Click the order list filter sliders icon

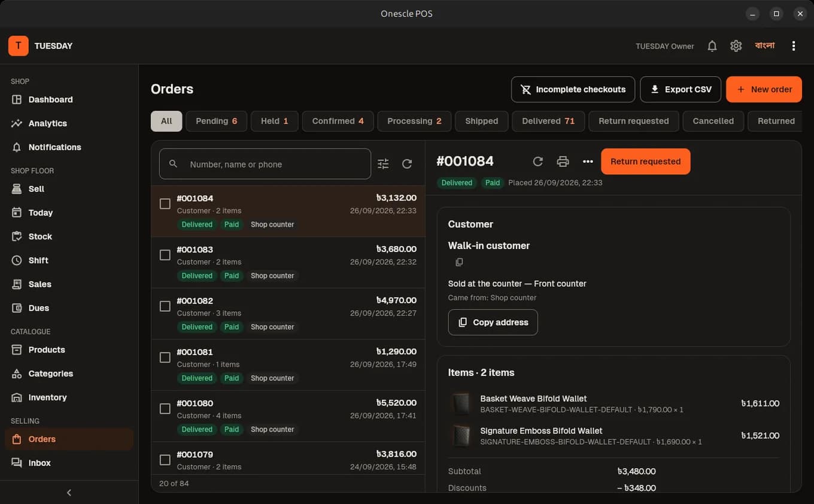(x=383, y=164)
